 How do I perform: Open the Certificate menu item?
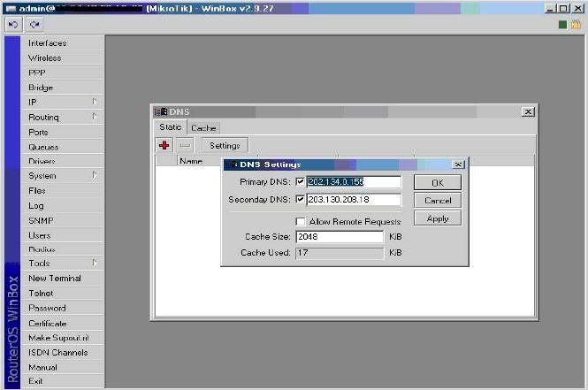(x=62, y=323)
